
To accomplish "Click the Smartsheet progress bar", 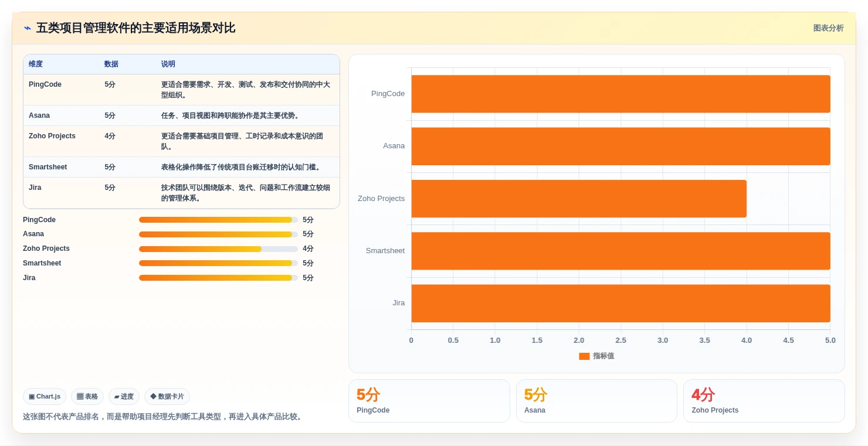I will click(218, 263).
